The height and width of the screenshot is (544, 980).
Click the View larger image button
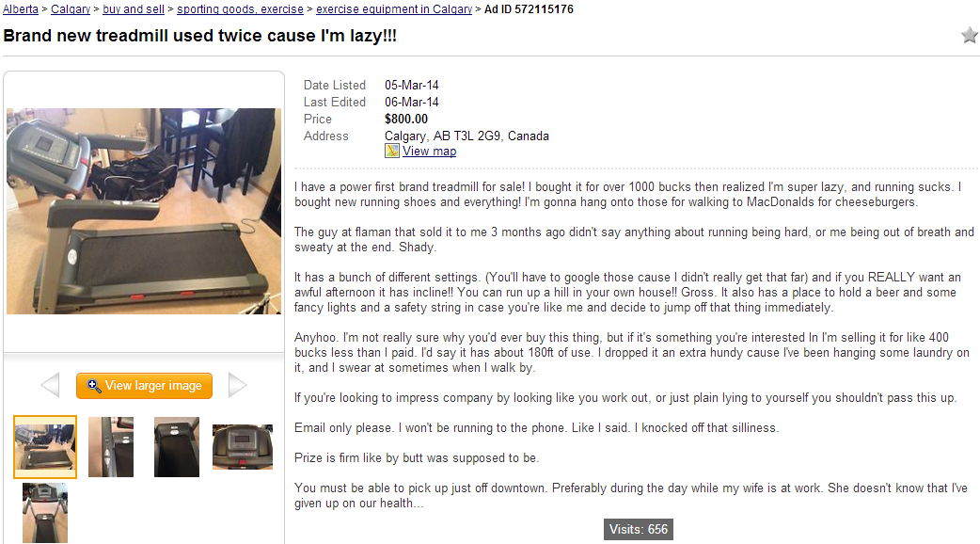(x=144, y=386)
